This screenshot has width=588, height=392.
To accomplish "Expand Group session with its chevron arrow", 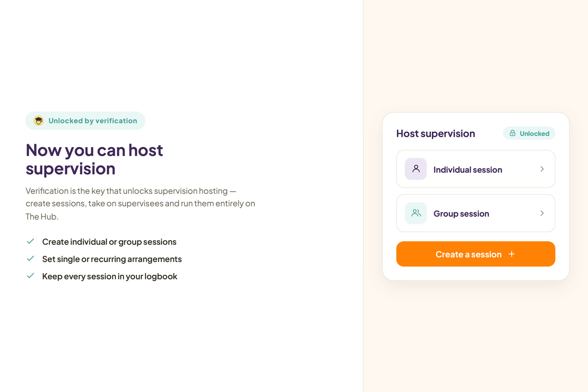I will (x=542, y=213).
